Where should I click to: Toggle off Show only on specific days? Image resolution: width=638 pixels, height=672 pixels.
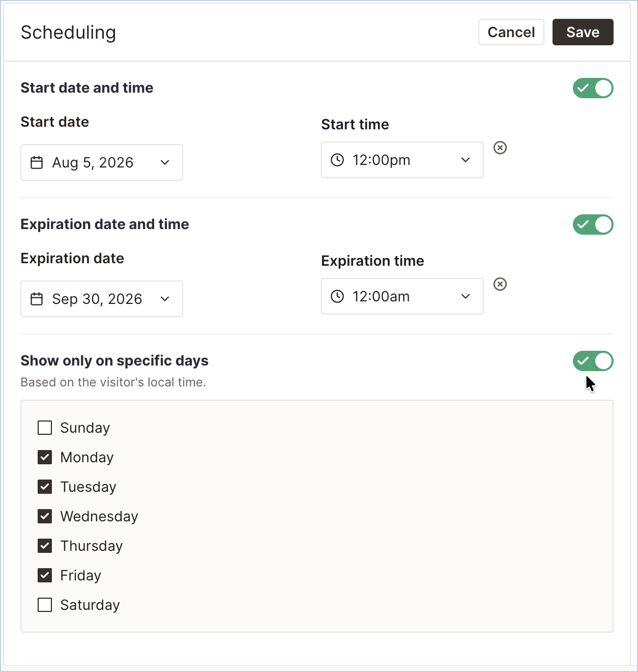click(x=593, y=361)
